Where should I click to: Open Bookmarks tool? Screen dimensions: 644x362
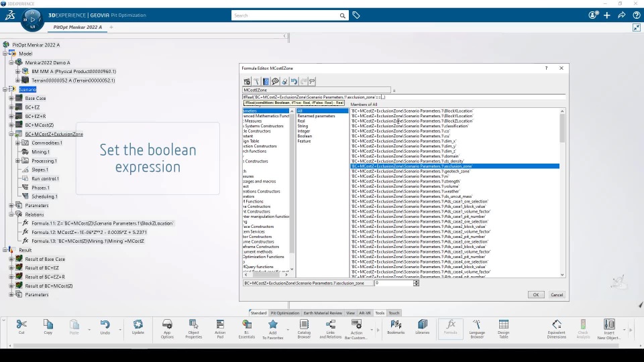click(396, 328)
